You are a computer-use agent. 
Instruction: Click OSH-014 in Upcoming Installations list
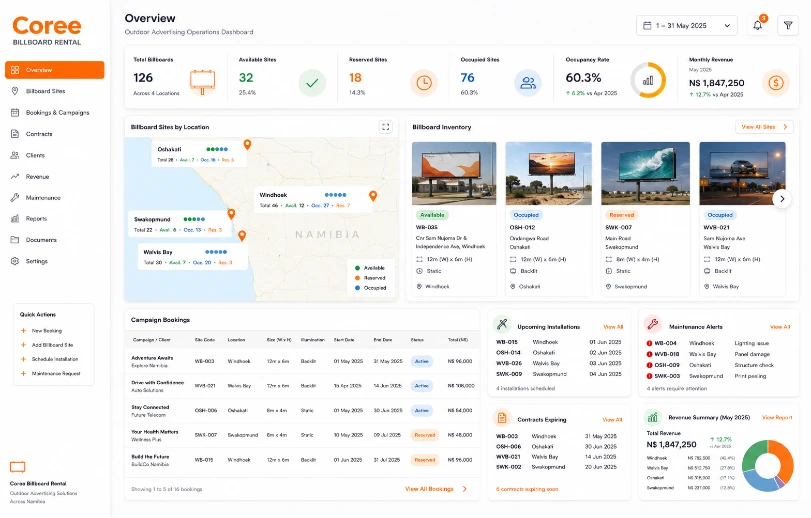point(508,353)
